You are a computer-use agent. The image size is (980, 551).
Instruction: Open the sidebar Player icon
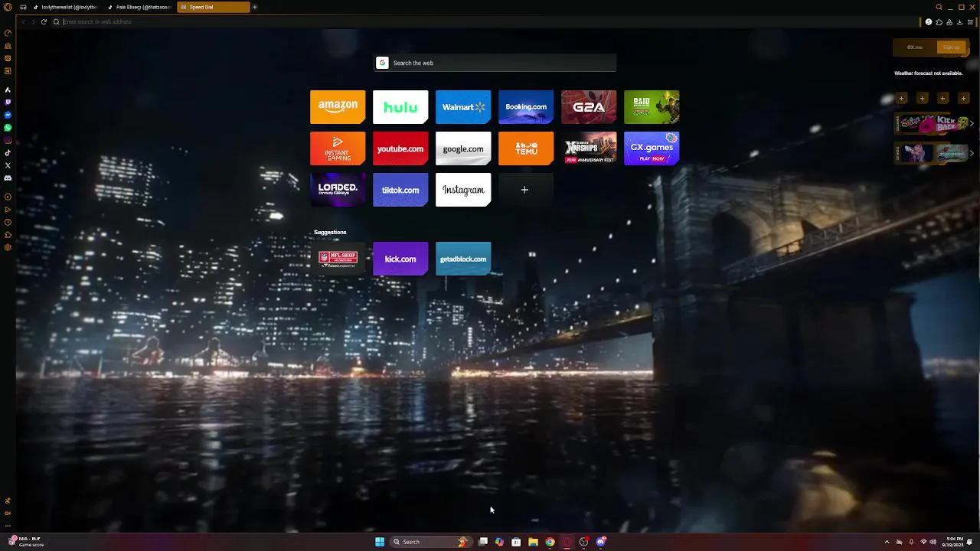click(8, 196)
